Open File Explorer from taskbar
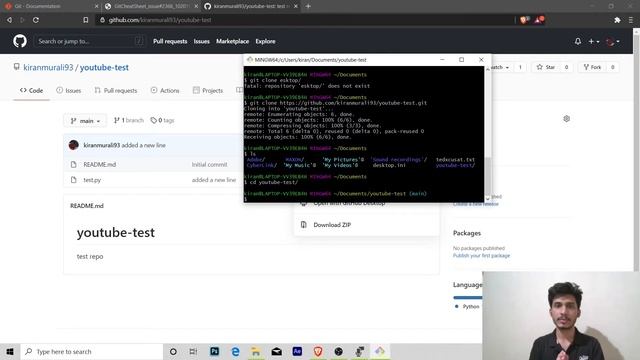Viewport: 640px width, 360px height. point(256,351)
